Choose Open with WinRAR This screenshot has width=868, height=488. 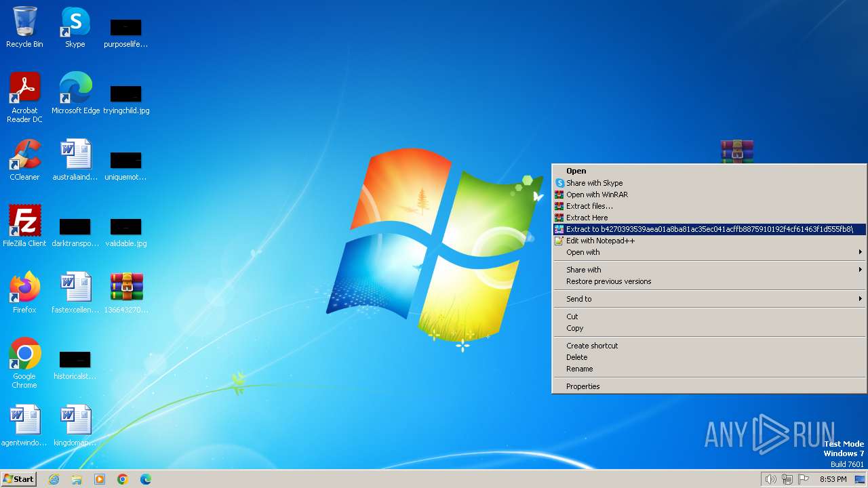point(709,195)
